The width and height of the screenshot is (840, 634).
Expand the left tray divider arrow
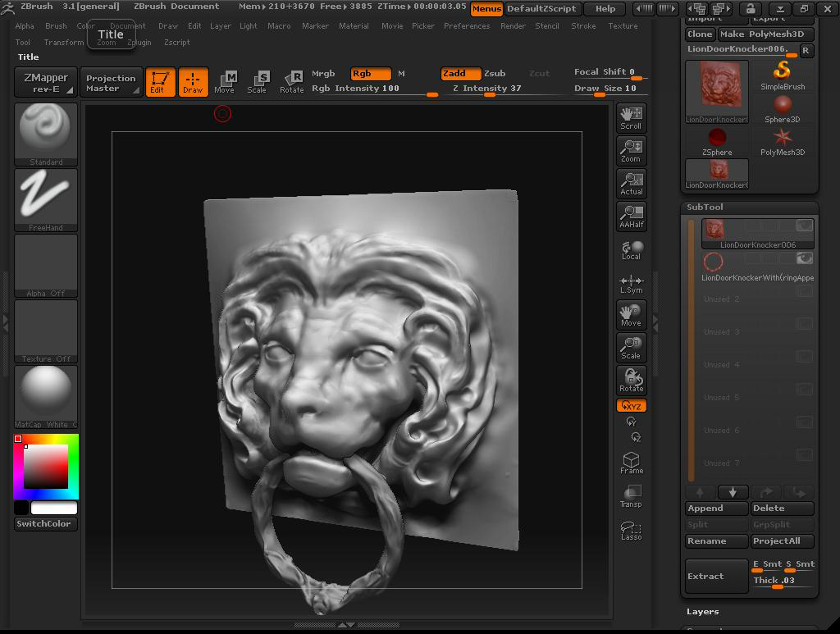[6, 323]
